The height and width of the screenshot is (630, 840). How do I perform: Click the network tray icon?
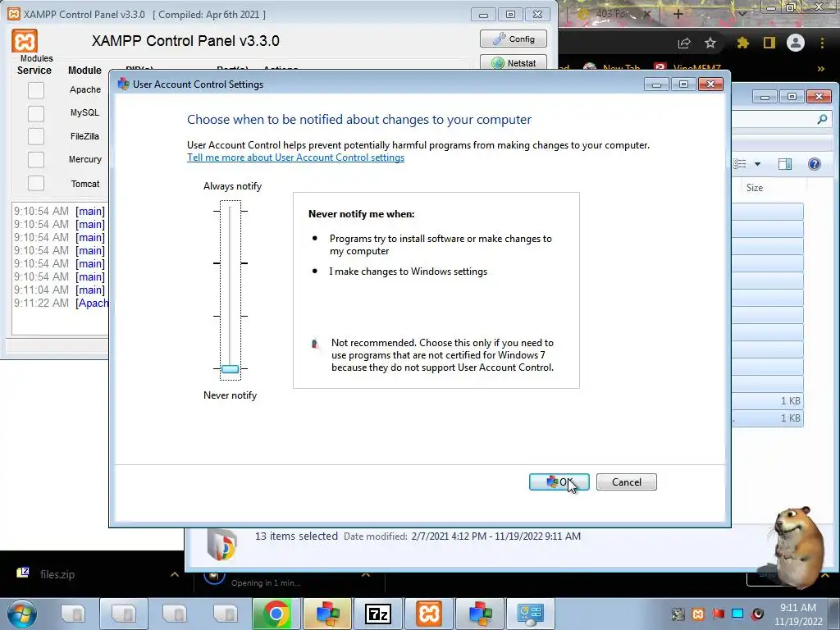pyautogui.click(x=737, y=614)
